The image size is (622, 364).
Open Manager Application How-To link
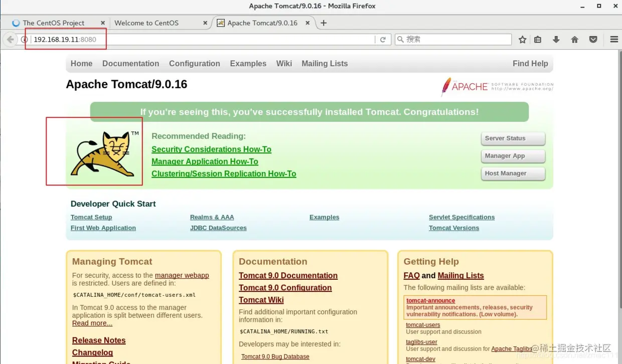tap(205, 161)
